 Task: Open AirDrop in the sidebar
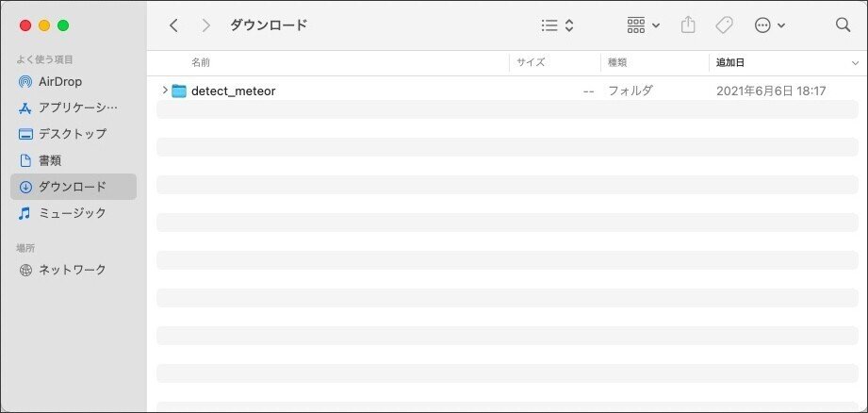tap(60, 82)
